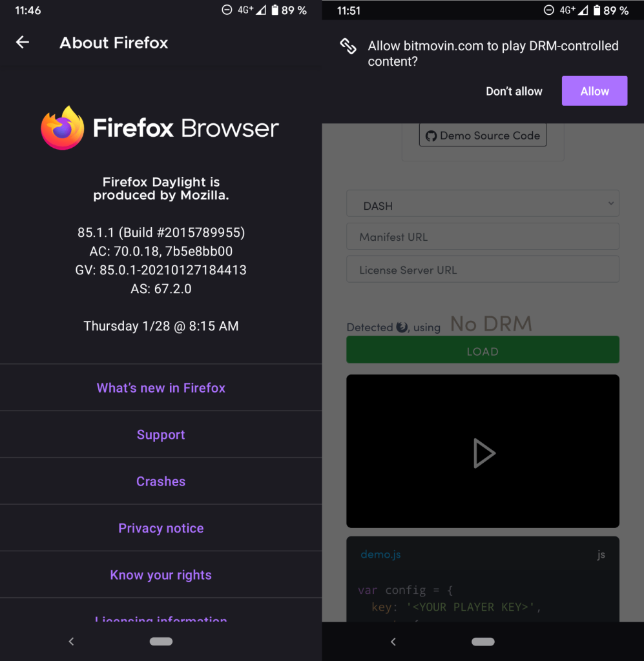
Task: Open the DASH stream type dropdown
Action: click(483, 205)
